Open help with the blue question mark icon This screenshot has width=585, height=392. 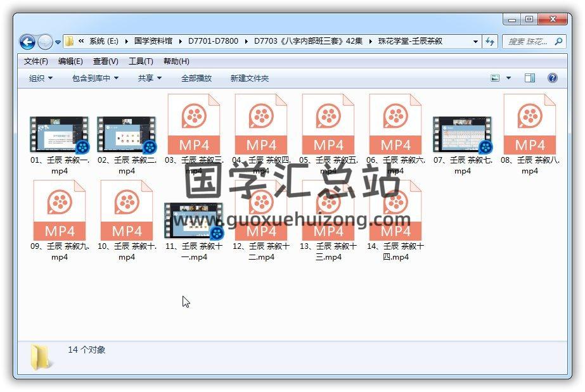coord(552,78)
